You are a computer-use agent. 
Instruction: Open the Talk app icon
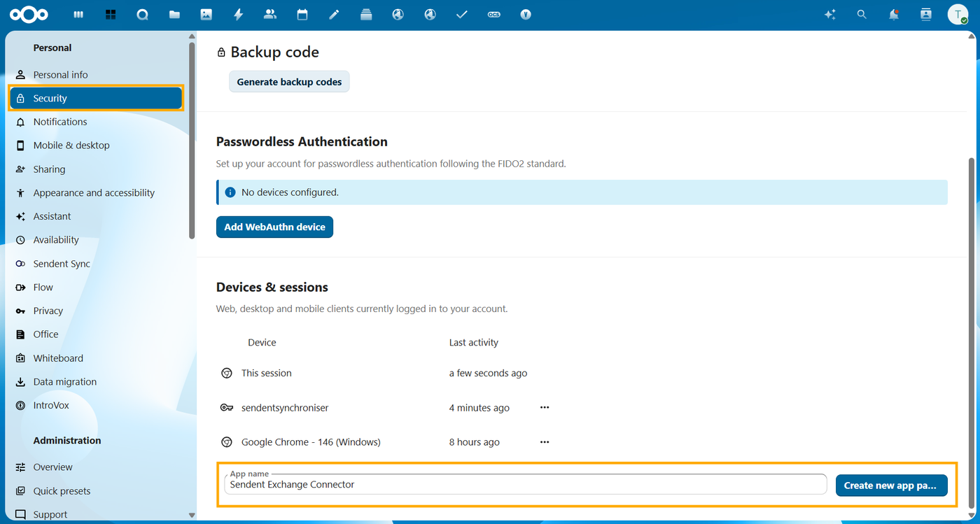[x=142, y=15]
